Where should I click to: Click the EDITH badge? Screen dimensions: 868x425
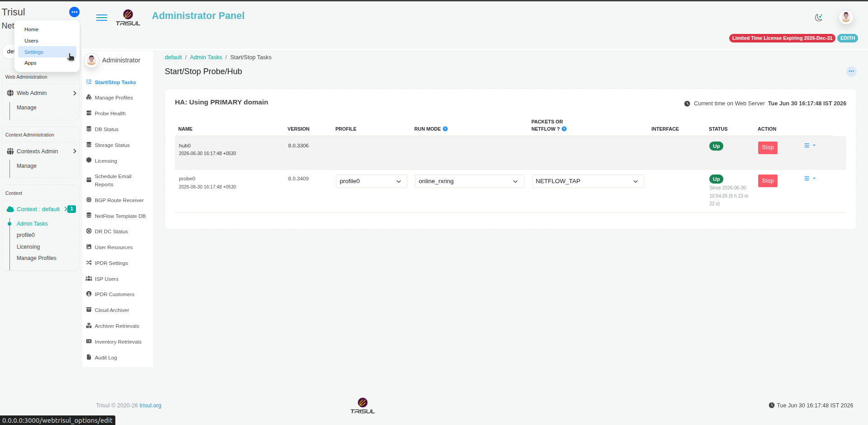pyautogui.click(x=848, y=38)
